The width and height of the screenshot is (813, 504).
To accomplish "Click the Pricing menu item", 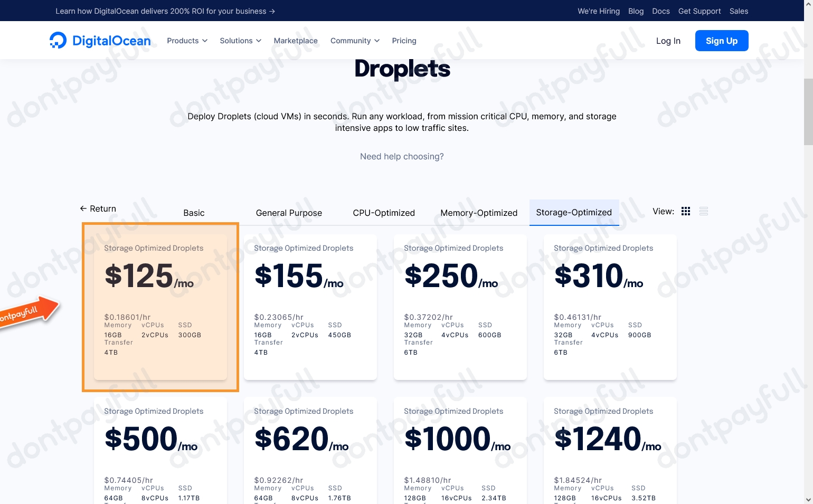I will click(x=404, y=41).
